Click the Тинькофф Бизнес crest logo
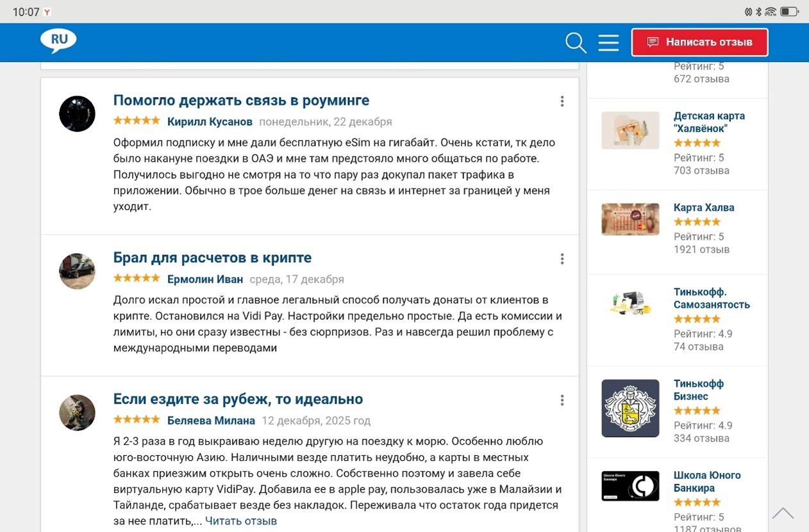809x532 pixels. pyautogui.click(x=630, y=408)
